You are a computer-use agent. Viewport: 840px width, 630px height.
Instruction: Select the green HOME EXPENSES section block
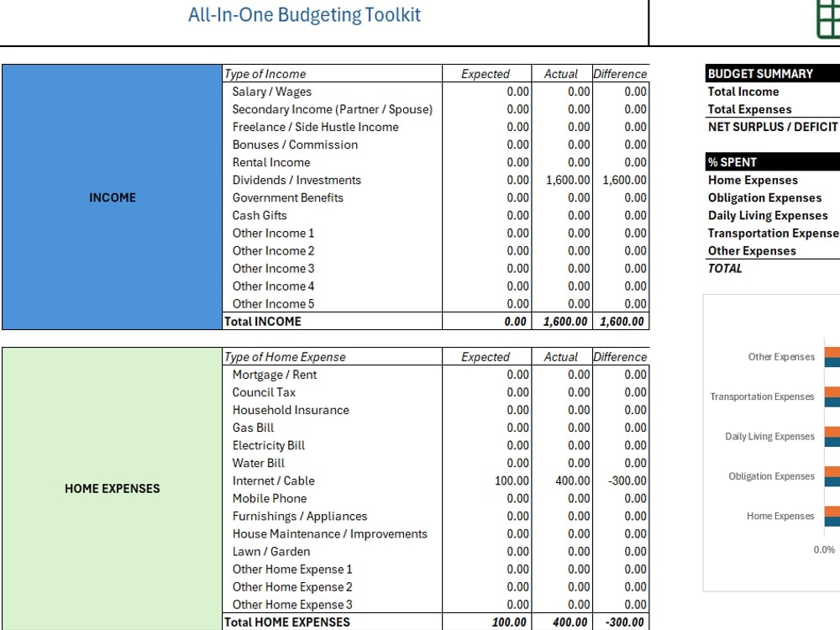112,489
